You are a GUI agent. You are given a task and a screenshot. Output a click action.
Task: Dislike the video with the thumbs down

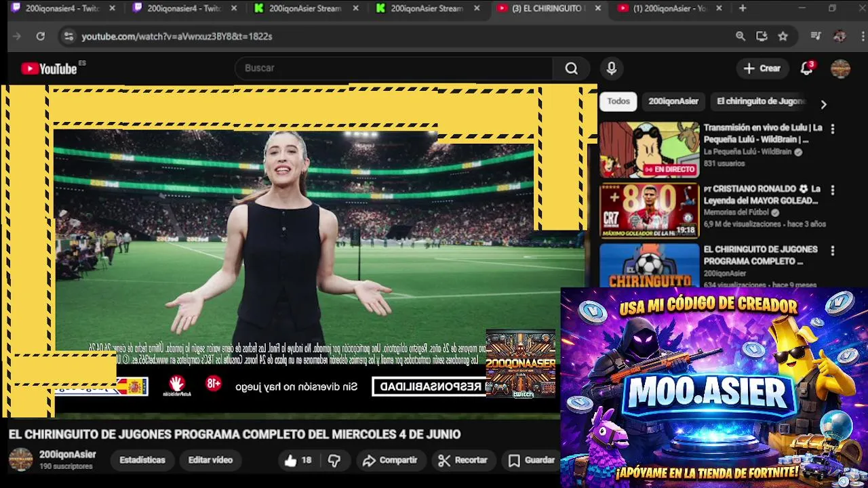334,460
